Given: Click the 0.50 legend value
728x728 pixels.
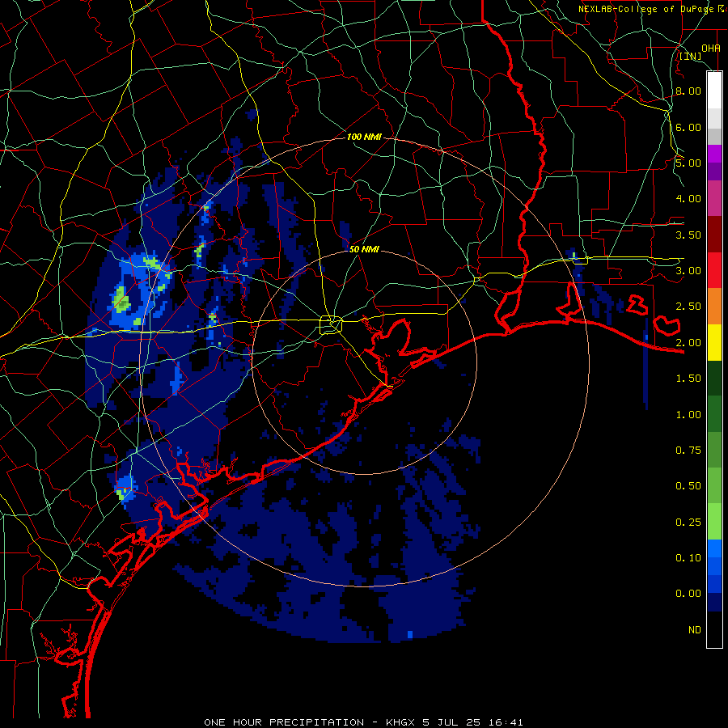Looking at the screenshot, I should (x=688, y=485).
